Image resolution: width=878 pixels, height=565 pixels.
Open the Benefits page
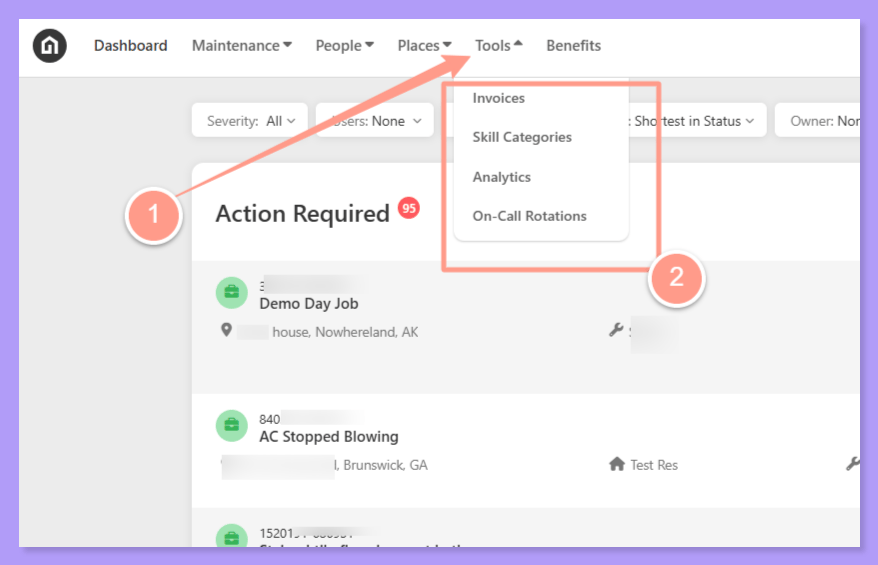[573, 45]
